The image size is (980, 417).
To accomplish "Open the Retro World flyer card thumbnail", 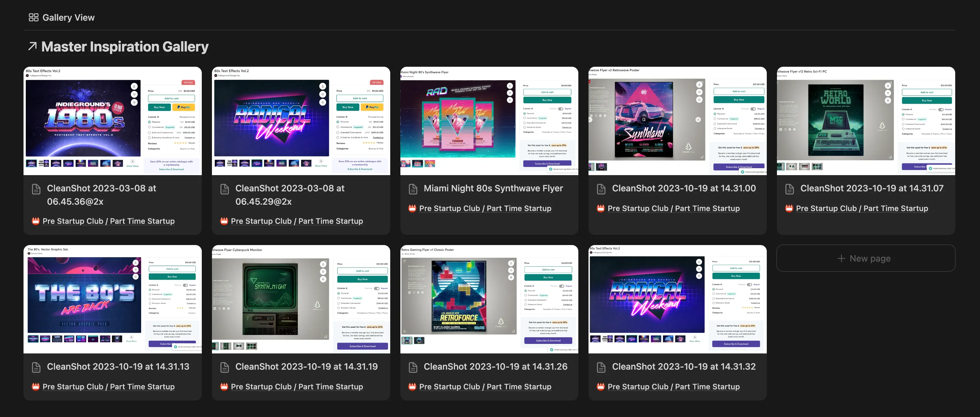I will click(x=866, y=121).
